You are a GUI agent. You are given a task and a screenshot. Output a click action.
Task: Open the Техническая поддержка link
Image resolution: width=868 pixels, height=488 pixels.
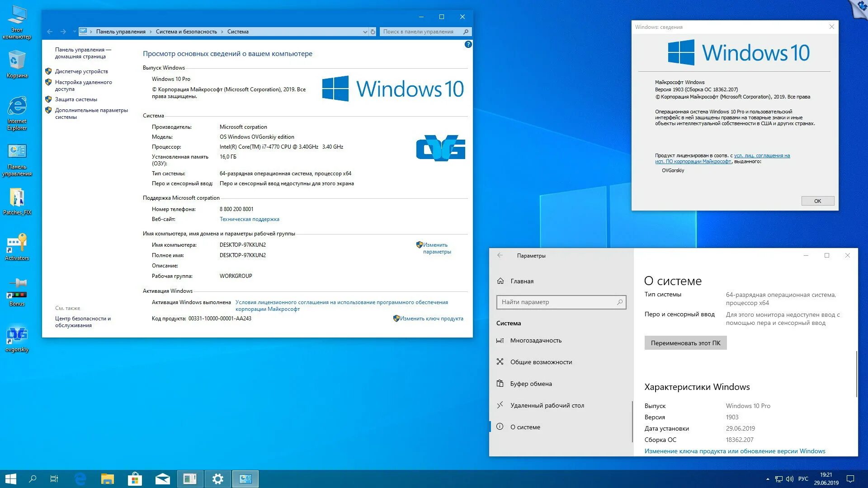pyautogui.click(x=249, y=219)
